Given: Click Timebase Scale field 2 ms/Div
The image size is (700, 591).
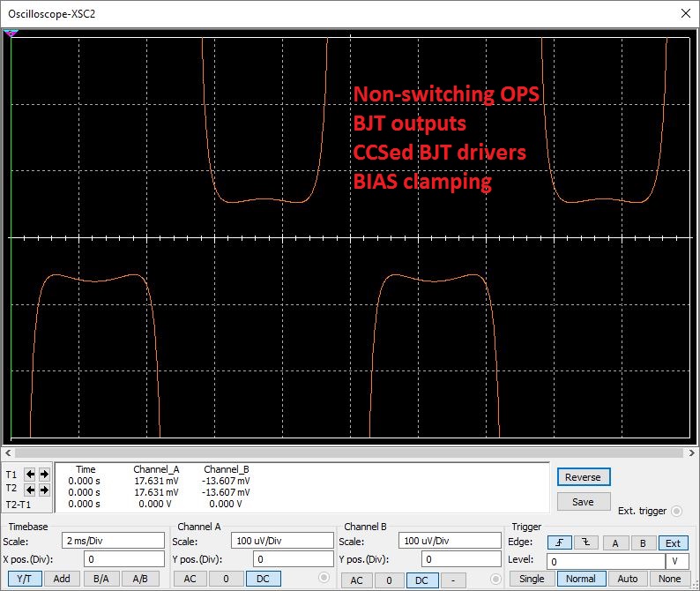Looking at the screenshot, I should pos(113,541).
